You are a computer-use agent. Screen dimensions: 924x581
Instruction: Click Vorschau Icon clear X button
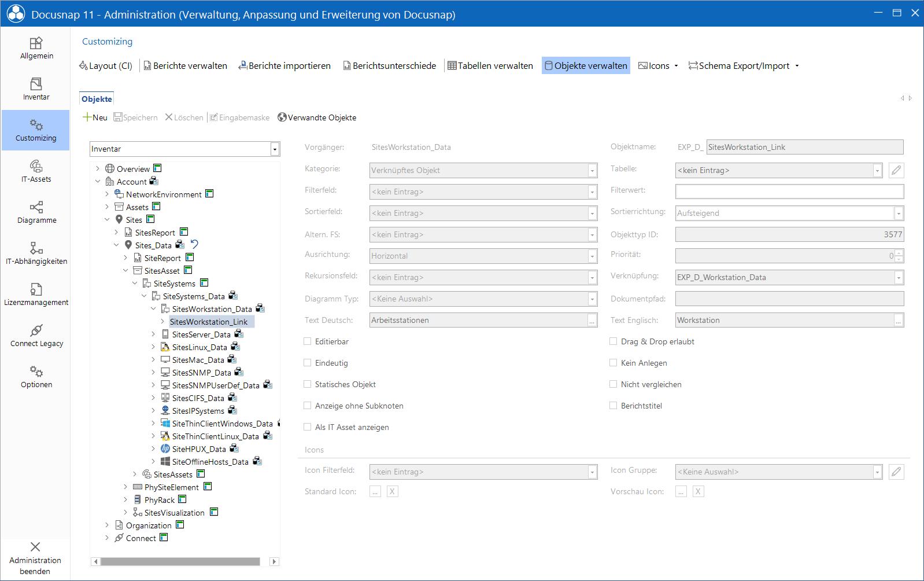coord(698,491)
